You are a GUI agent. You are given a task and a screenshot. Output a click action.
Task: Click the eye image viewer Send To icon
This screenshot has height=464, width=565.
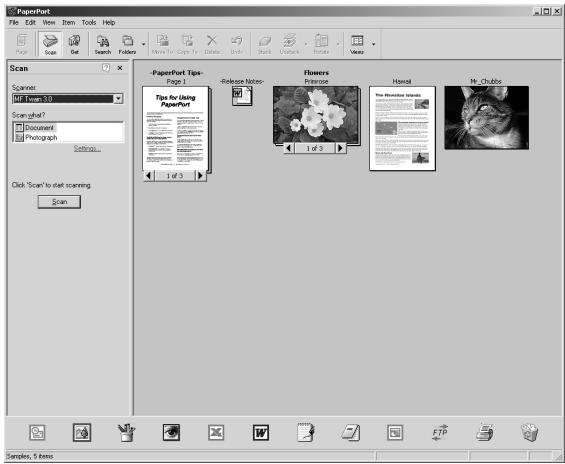click(x=171, y=432)
